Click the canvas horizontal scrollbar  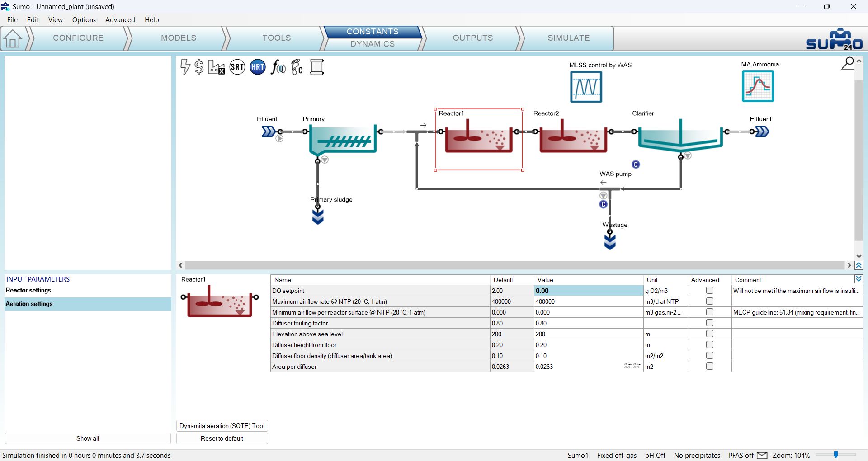[515, 265]
